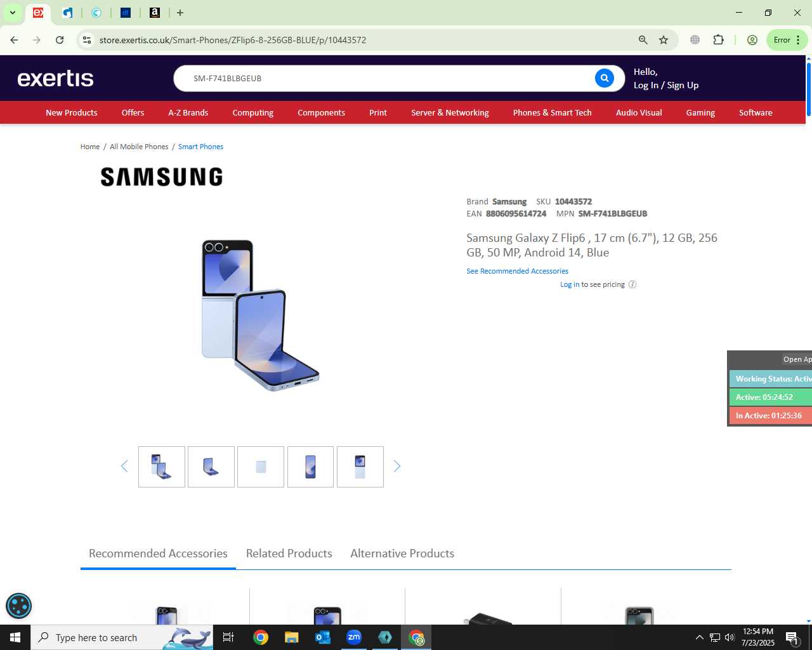Open the Print menu
812x650 pixels.
coord(378,112)
